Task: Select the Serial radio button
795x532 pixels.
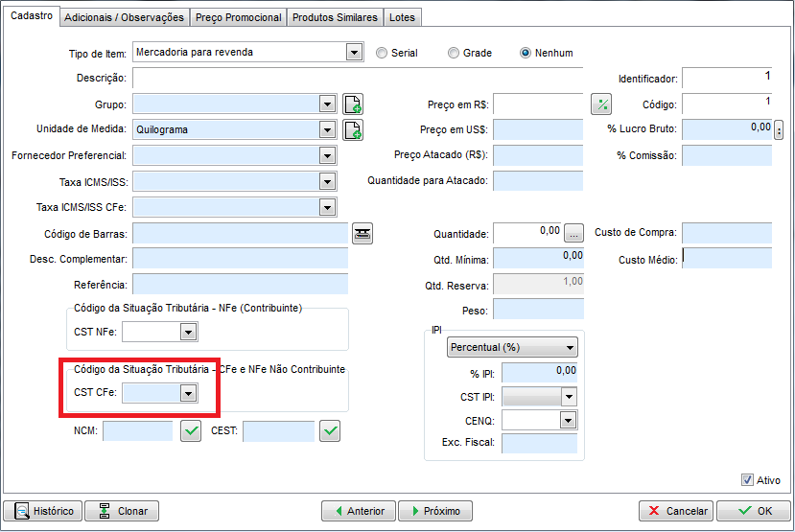Action: (x=382, y=53)
